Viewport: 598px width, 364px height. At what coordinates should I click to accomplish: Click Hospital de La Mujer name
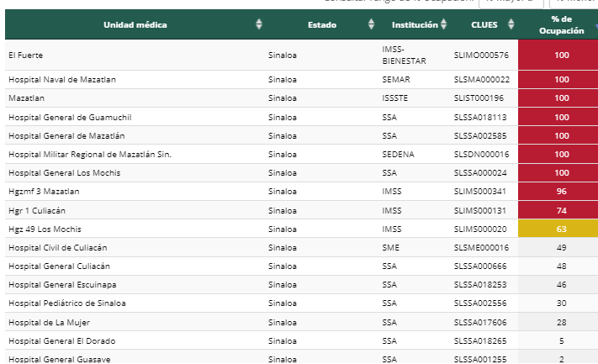tap(50, 322)
